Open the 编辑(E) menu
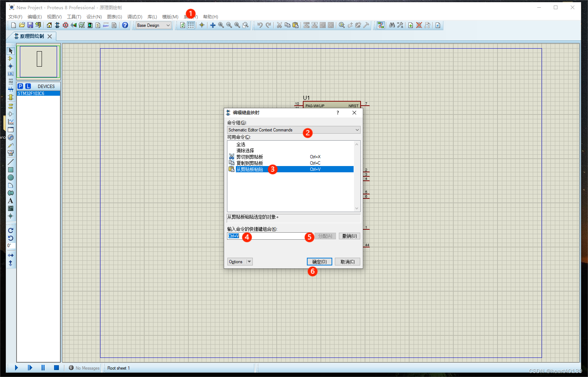 (x=35, y=17)
